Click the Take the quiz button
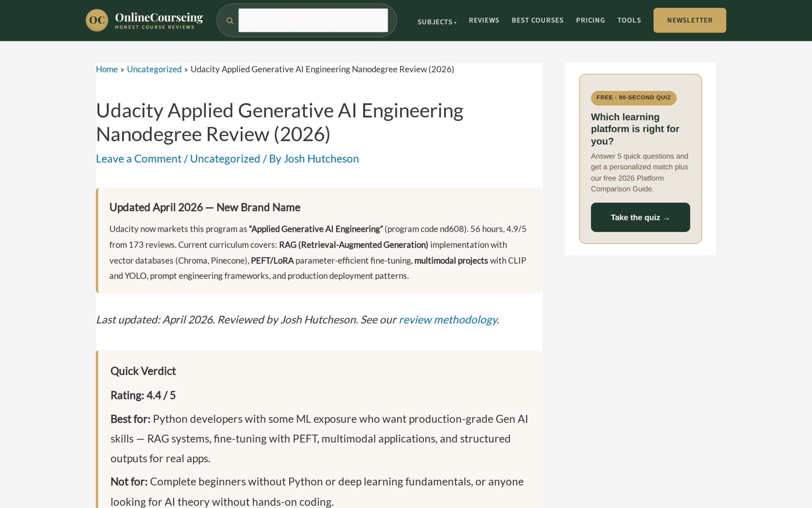The image size is (812, 508). pos(640,217)
